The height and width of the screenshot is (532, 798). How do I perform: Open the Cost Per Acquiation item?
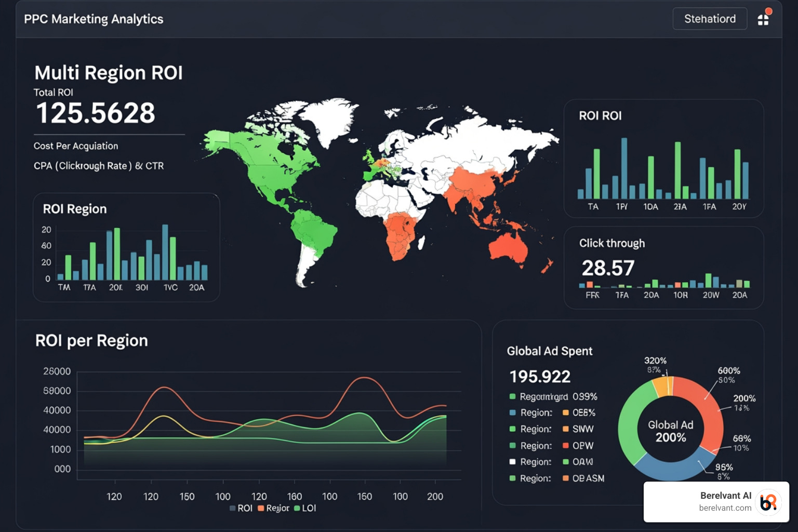click(76, 146)
